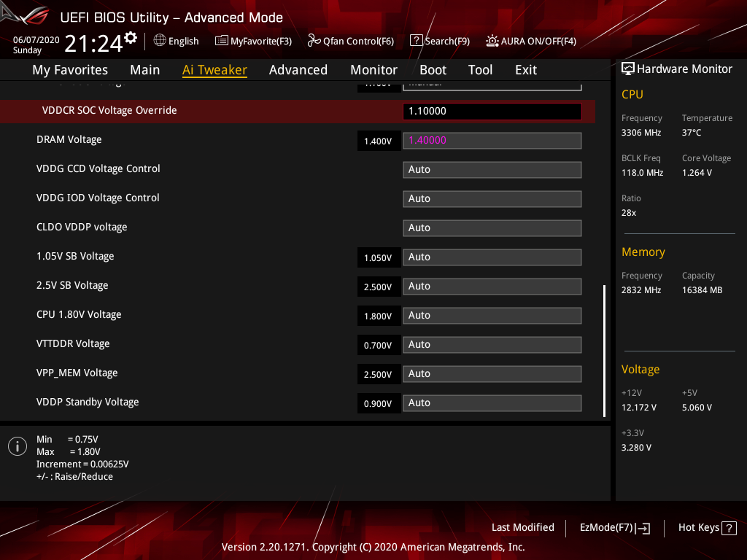The height and width of the screenshot is (560, 747).
Task: Select the VDDG CCD Voltage Control label
Action: (x=98, y=168)
